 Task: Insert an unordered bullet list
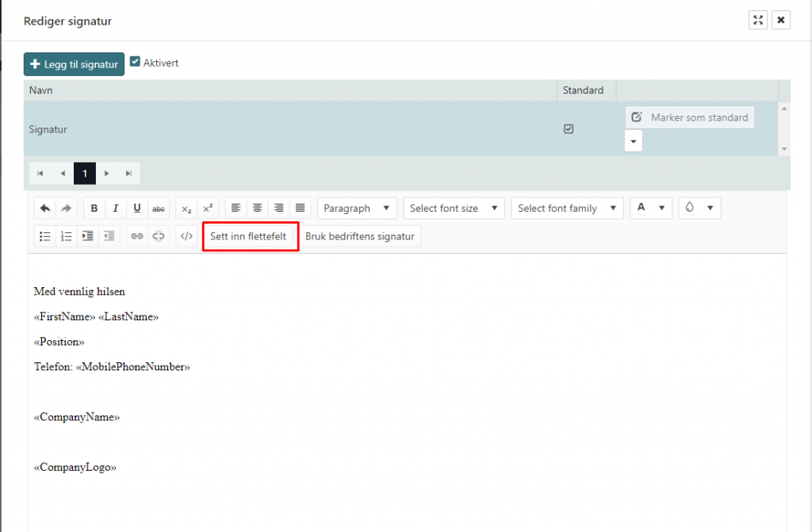click(45, 236)
